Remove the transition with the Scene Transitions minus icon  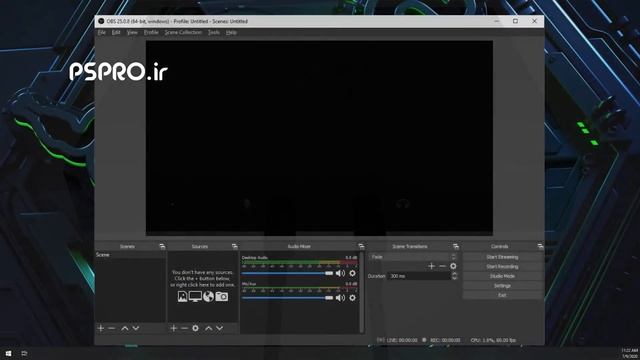click(x=442, y=266)
